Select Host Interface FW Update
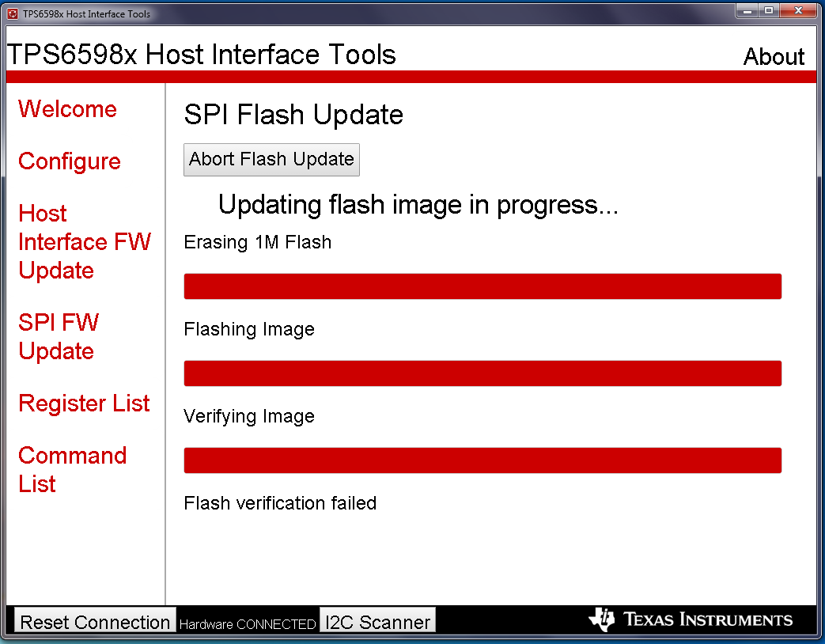 [84, 241]
